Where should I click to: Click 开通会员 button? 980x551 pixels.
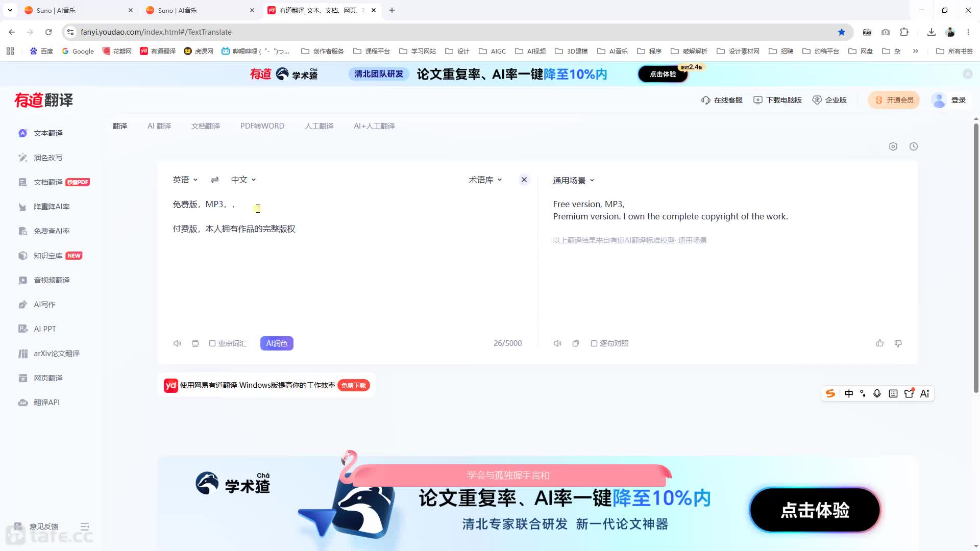[x=894, y=100]
